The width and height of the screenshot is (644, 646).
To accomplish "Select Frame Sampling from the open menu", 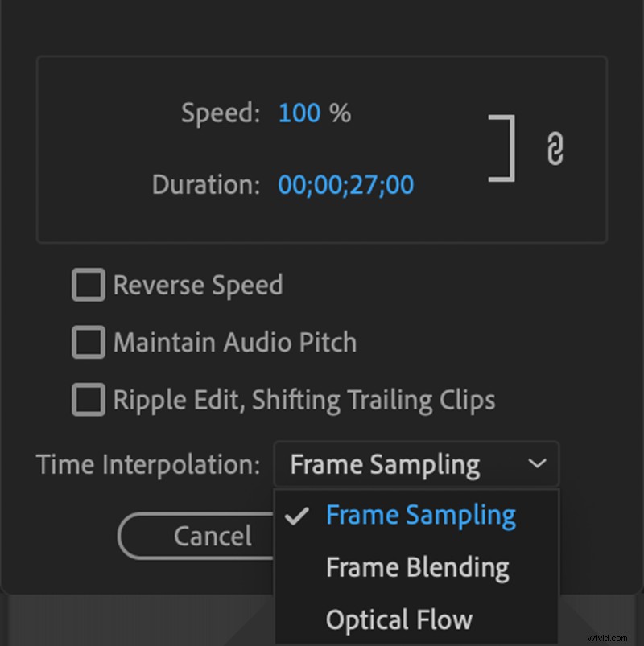I will (421, 514).
